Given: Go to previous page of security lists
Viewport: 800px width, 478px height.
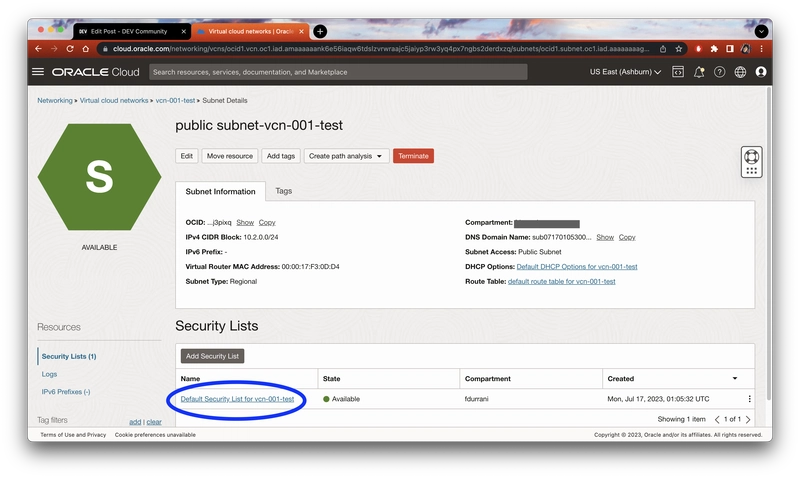Looking at the screenshot, I should 717,419.
